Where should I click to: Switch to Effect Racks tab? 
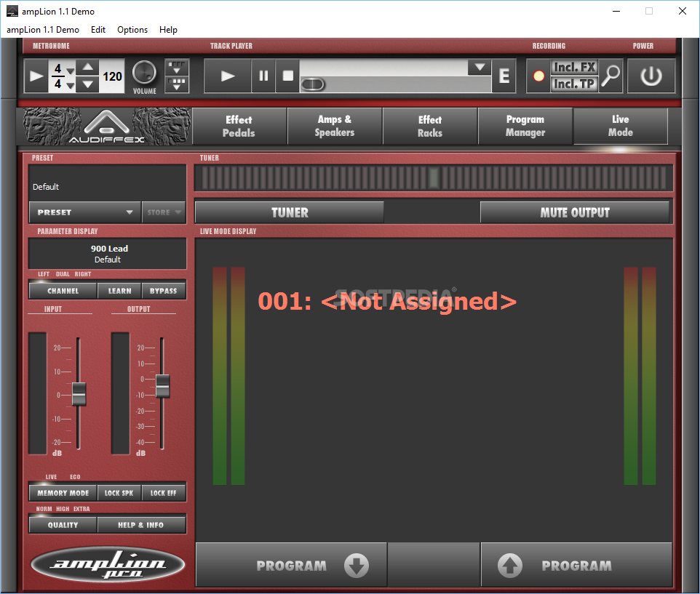430,127
